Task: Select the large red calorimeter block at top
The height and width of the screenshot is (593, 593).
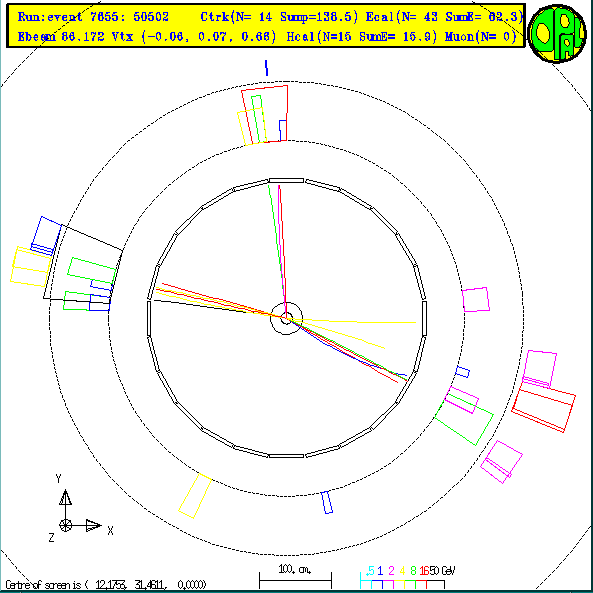Action: coord(265,113)
